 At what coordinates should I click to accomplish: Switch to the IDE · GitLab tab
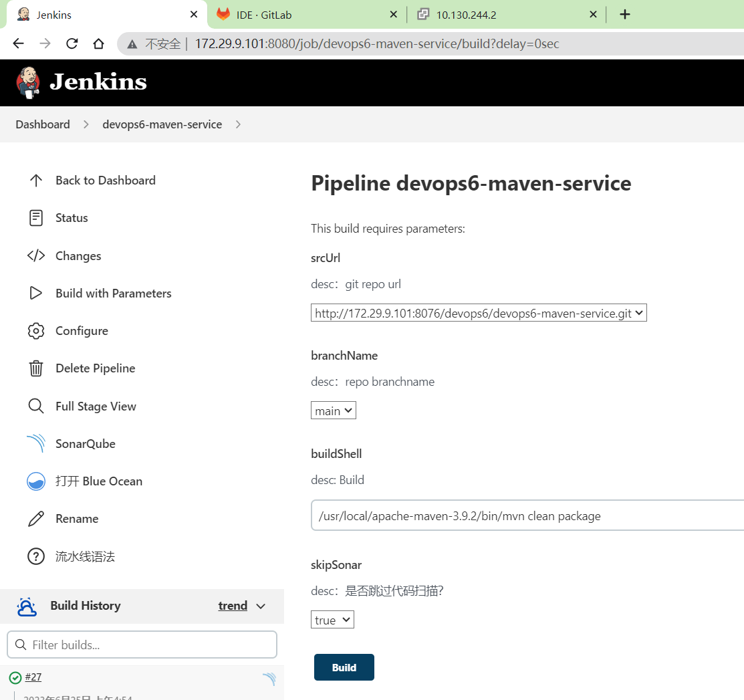[x=307, y=15]
